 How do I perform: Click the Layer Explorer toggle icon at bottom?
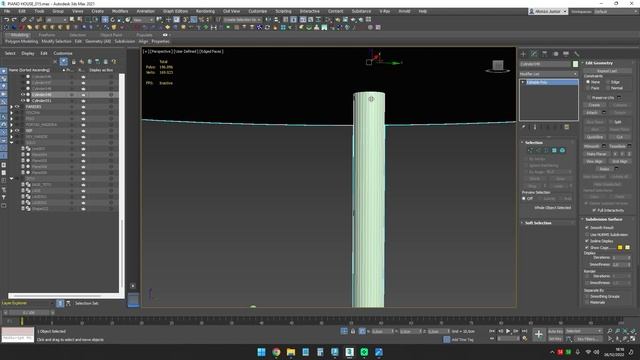(x=60, y=303)
